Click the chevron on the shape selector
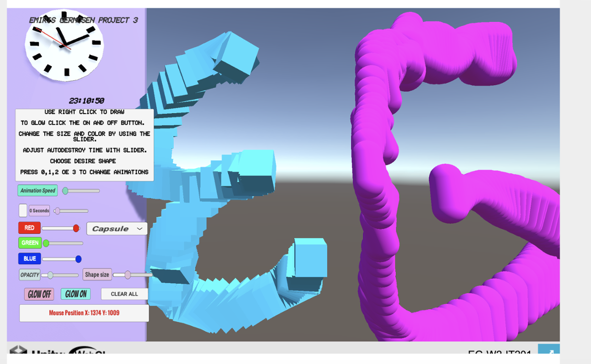 (x=140, y=229)
